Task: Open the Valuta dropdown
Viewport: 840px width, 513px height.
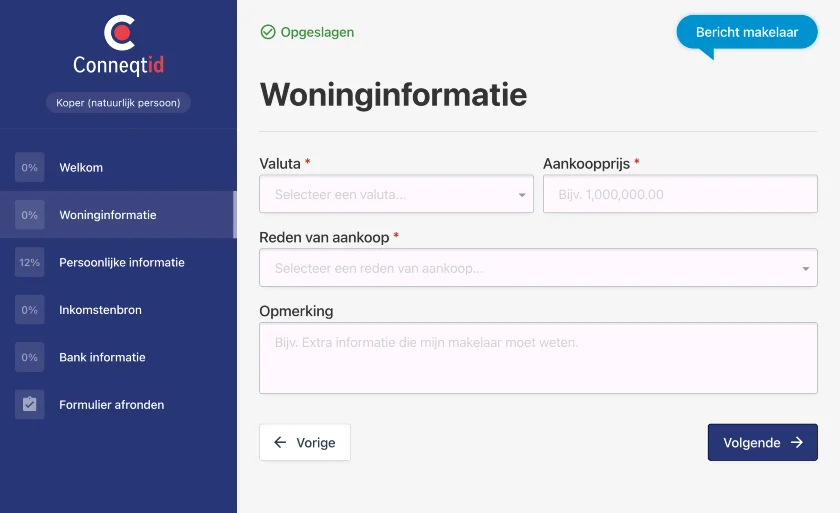Action: coord(396,194)
